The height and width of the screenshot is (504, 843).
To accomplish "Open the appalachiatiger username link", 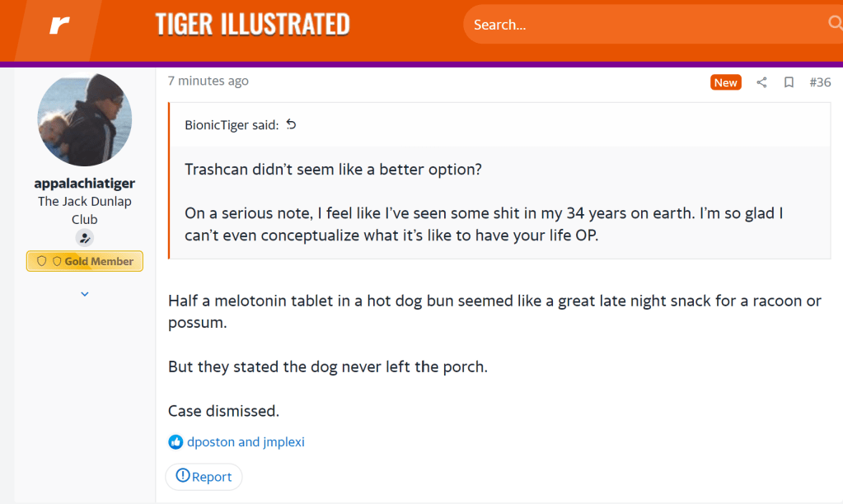I will coord(85,183).
